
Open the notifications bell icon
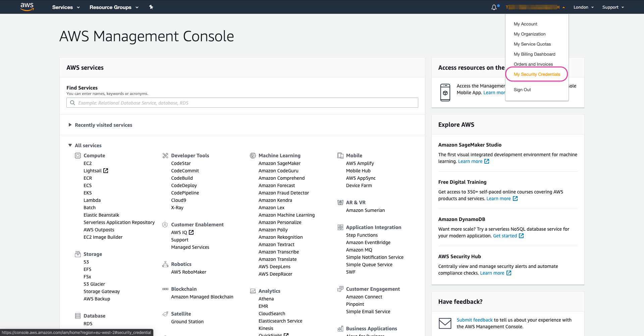pyautogui.click(x=494, y=7)
